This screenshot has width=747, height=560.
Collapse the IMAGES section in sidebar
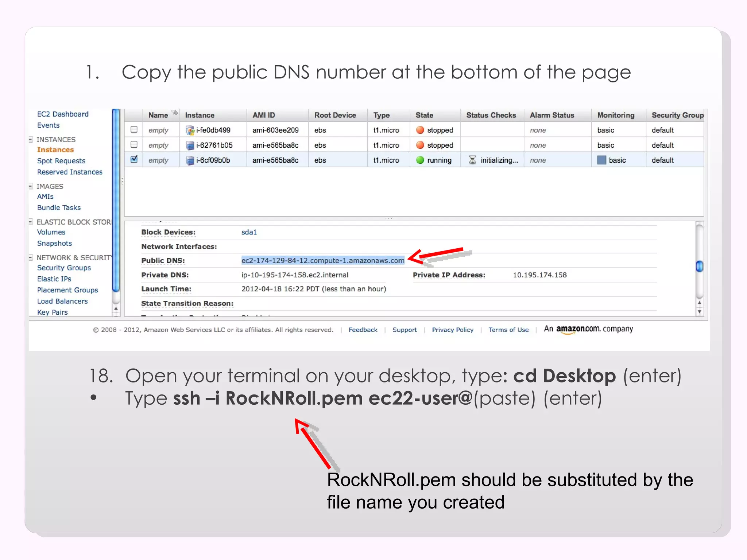click(x=31, y=186)
